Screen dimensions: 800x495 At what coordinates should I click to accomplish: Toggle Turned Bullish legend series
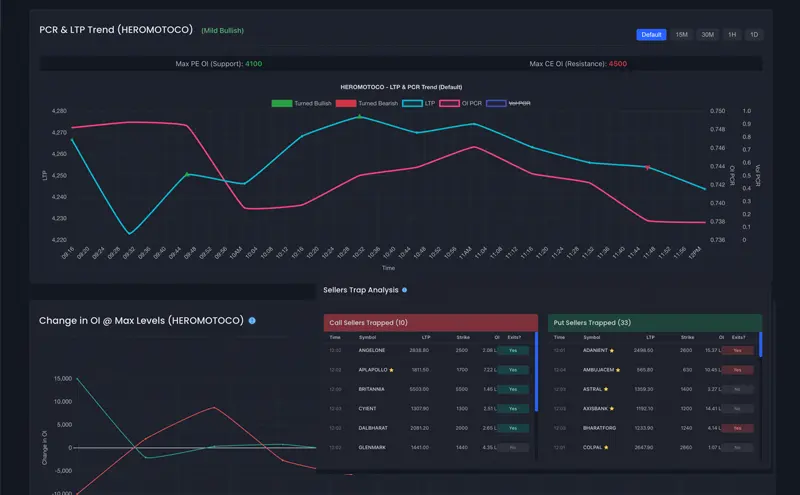point(302,103)
